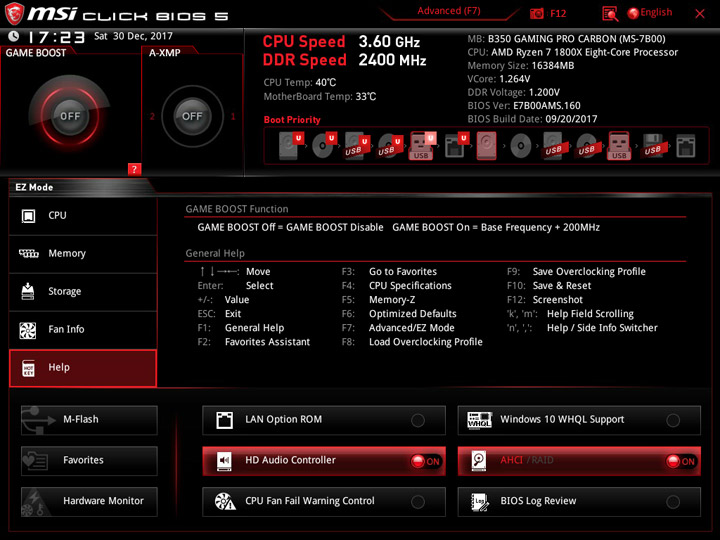Select the highlighted legacy hard disk boot icon
This screenshot has height=540, width=720.
click(487, 146)
